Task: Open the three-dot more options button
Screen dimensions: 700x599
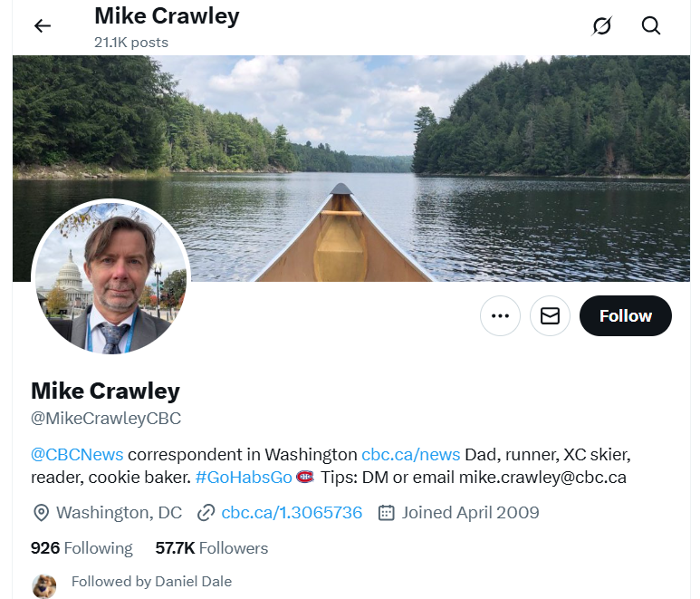Action: tap(500, 315)
